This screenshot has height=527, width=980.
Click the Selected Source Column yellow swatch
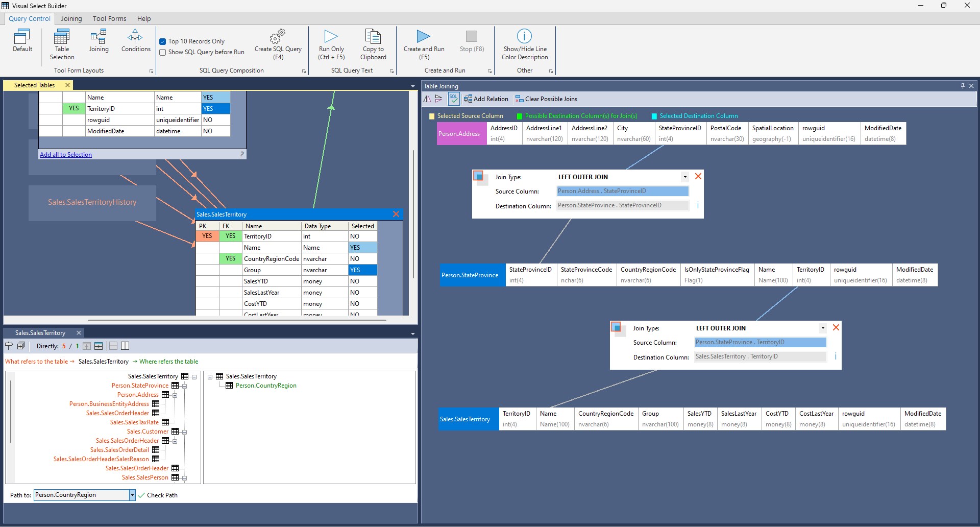[432, 116]
